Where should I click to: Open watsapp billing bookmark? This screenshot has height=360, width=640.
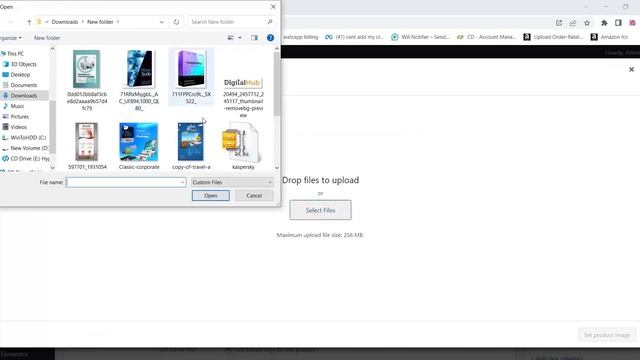(300, 37)
